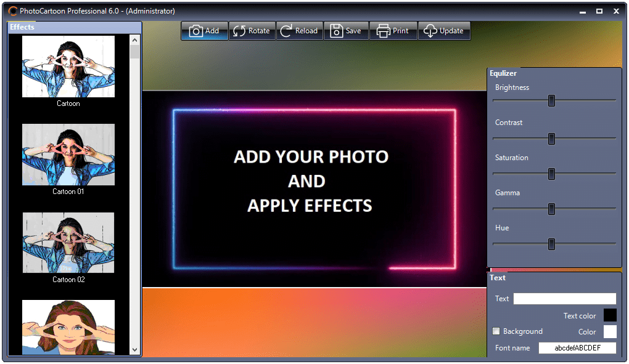
Task: Click the Cartoon 01 label
Action: 68,192
